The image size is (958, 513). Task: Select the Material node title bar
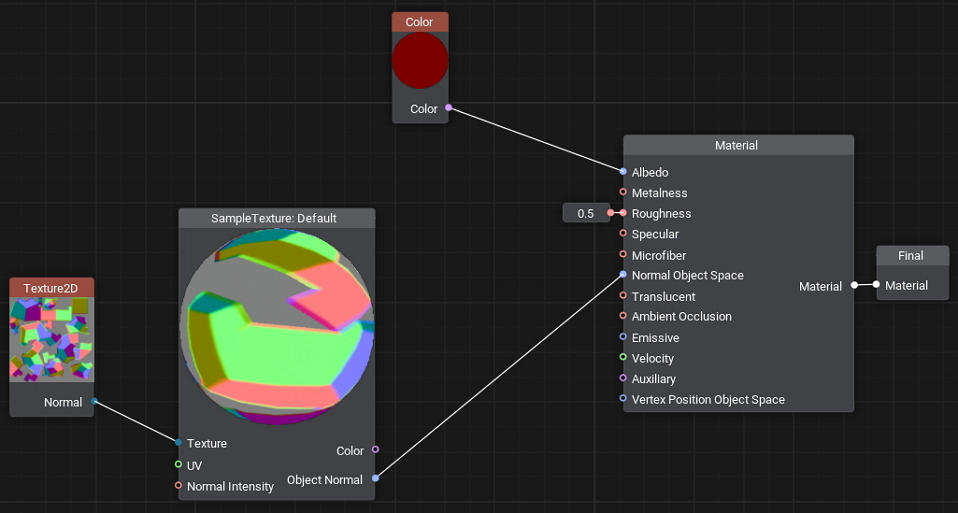tap(737, 145)
